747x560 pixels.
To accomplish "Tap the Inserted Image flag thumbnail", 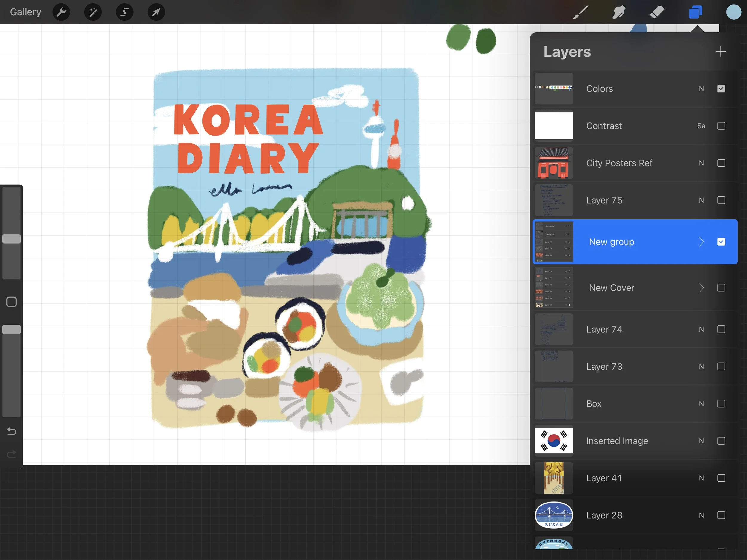I will click(554, 441).
